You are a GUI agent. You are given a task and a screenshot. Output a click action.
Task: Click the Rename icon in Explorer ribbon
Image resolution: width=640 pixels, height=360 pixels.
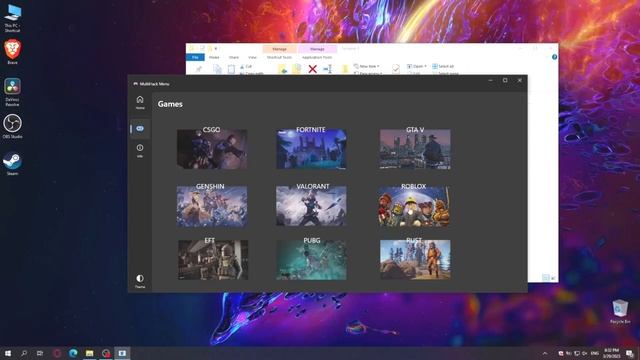point(327,69)
